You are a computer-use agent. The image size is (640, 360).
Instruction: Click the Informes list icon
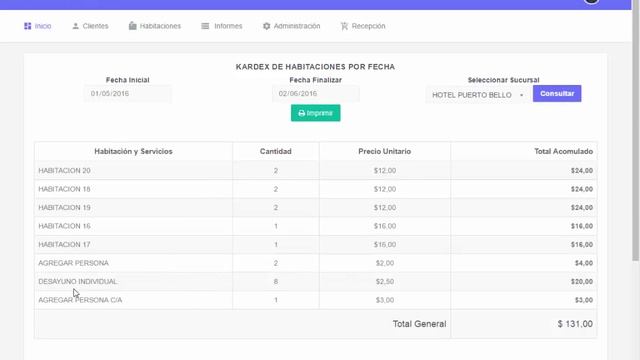(205, 26)
